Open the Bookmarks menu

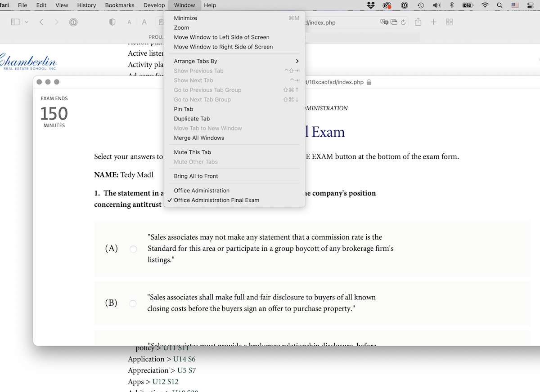120,5
